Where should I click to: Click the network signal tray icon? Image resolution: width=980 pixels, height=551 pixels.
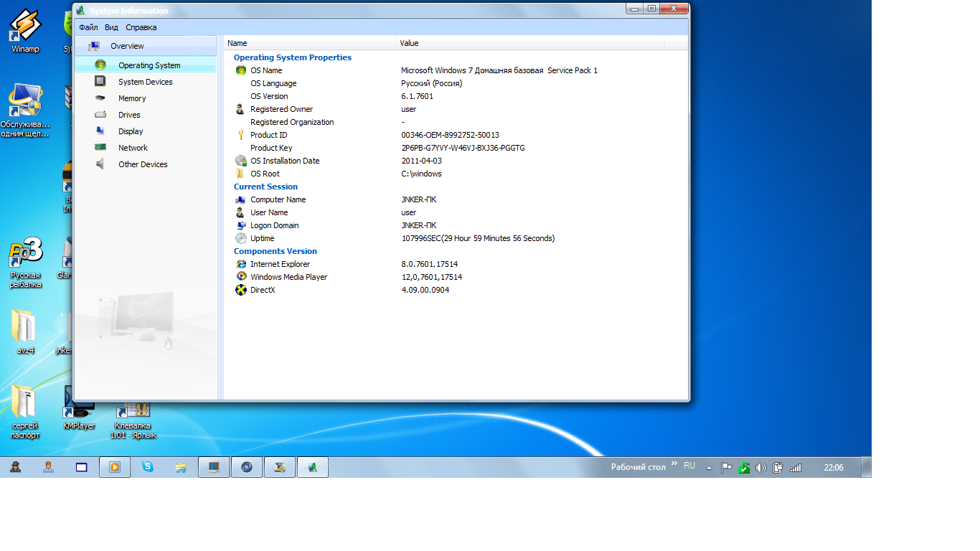[795, 468]
